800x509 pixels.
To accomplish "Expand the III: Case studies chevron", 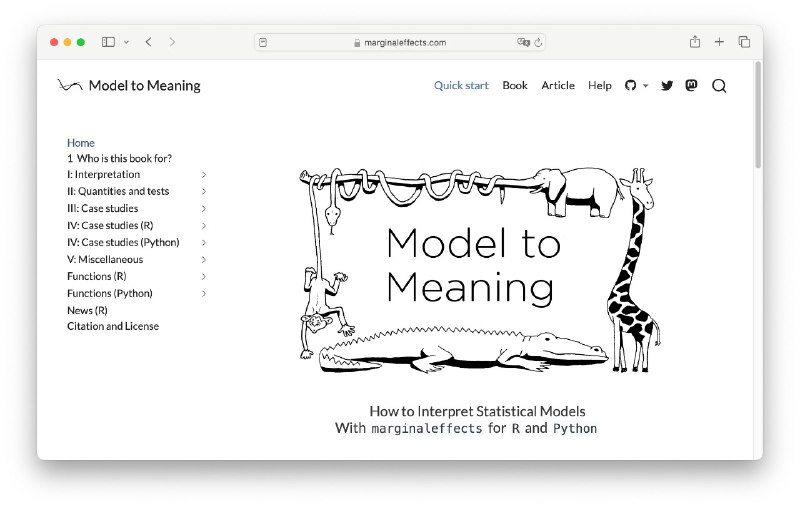I will pyautogui.click(x=204, y=209).
